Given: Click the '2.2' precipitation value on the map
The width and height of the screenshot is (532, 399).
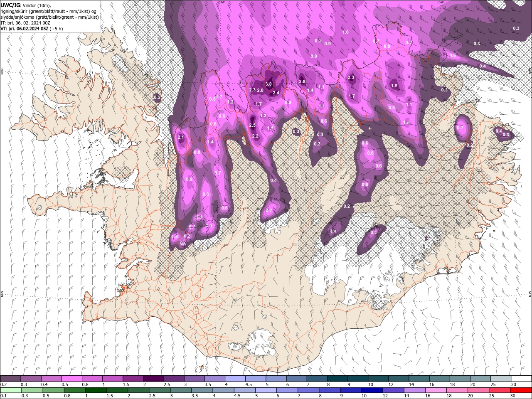Looking at the screenshot, I should (x=255, y=136).
